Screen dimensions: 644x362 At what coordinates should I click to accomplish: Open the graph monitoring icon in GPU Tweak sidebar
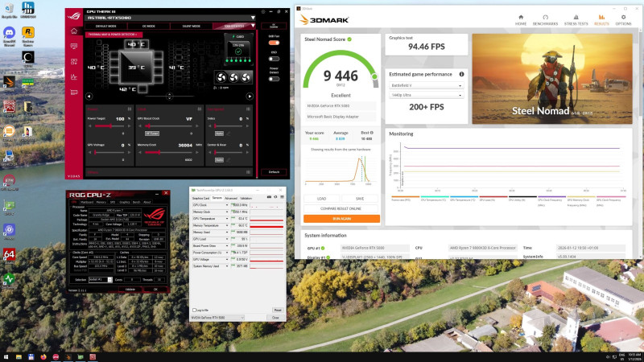[74, 76]
